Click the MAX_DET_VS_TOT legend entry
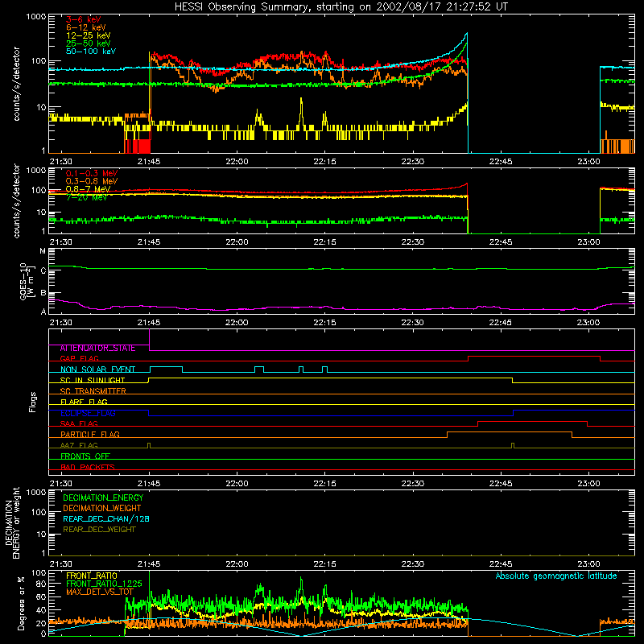The width and height of the screenshot is (644, 644). click(x=100, y=592)
